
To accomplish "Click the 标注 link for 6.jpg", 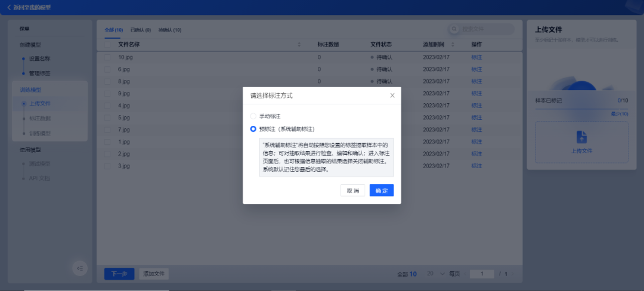I will point(476,69).
